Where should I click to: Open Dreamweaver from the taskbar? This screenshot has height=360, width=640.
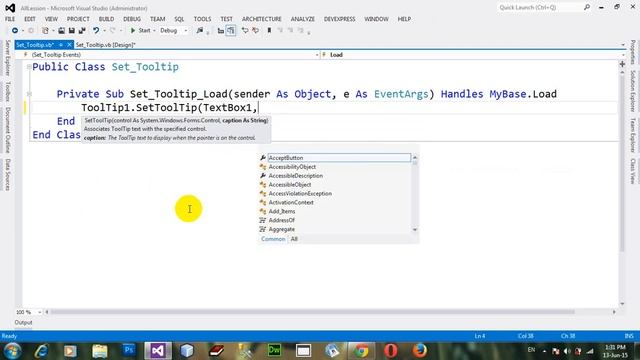tap(274, 351)
